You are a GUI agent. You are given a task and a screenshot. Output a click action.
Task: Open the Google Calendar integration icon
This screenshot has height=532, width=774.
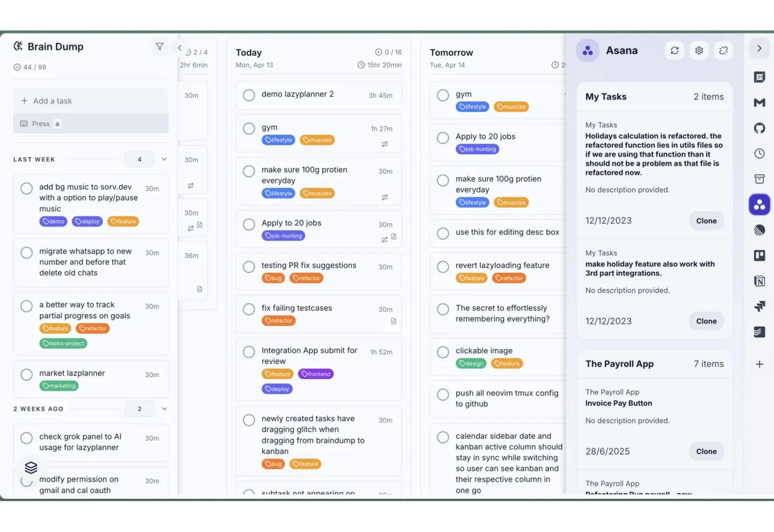(759, 77)
